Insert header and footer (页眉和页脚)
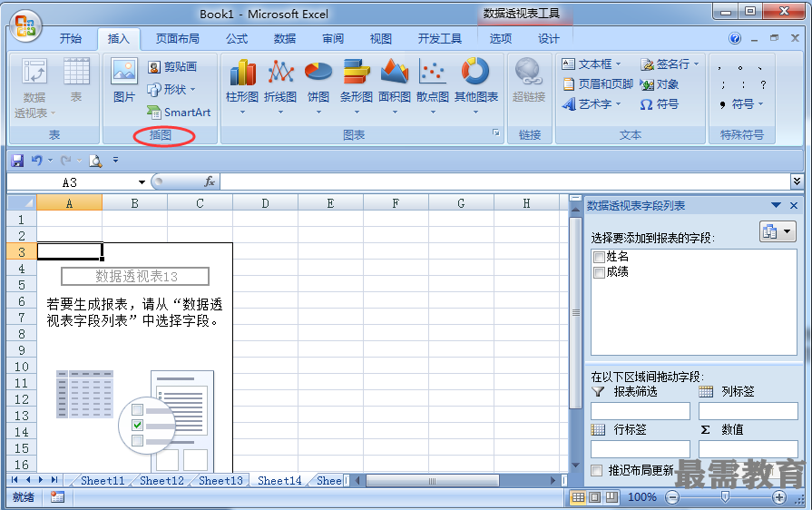 [x=598, y=83]
